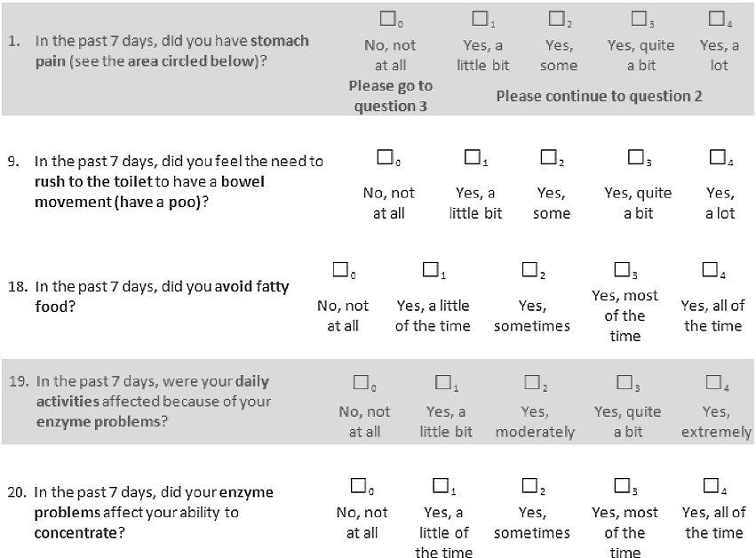Image resolution: width=756 pixels, height=558 pixels.
Task: Mark 'Yes, quite a bit' for toilet rush
Action: 635,157
